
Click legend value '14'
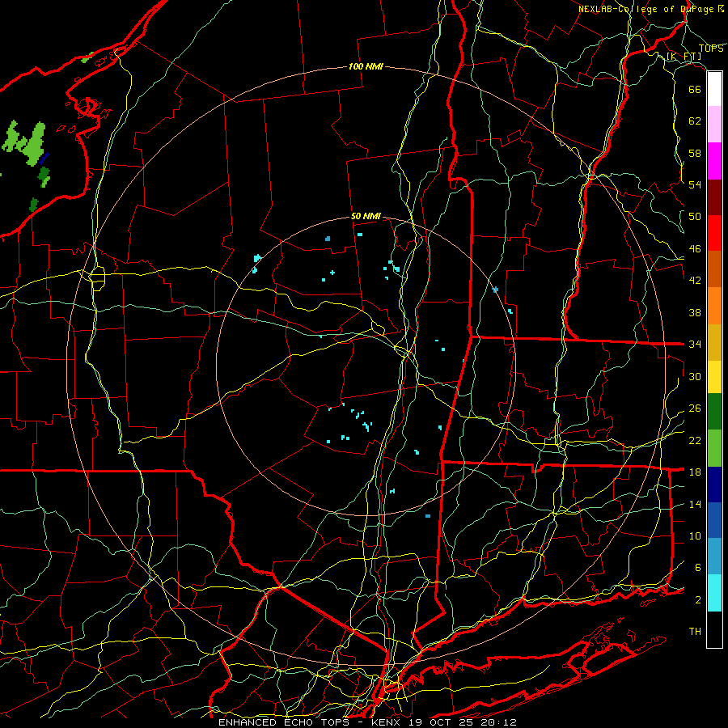pos(695,504)
